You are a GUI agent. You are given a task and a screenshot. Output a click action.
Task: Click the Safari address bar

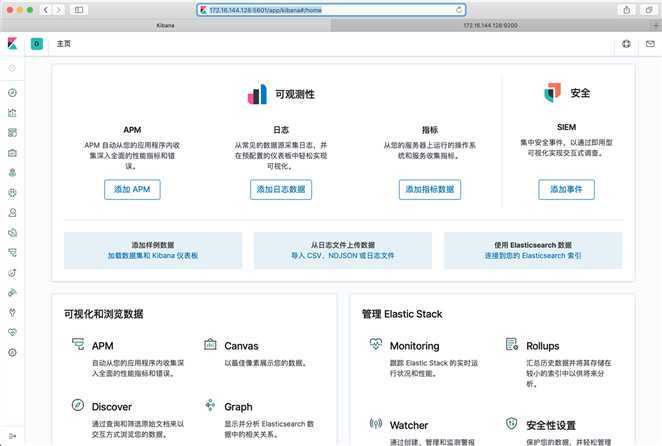click(x=331, y=10)
